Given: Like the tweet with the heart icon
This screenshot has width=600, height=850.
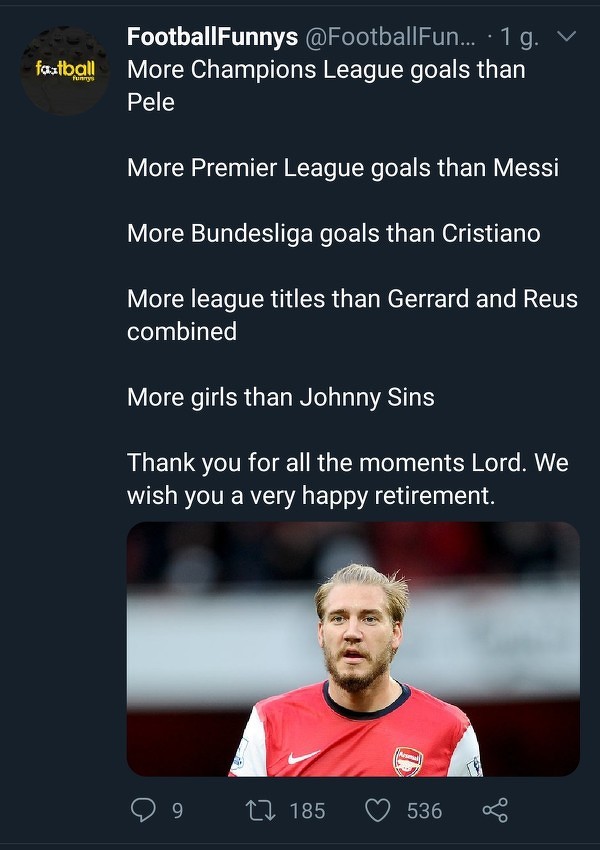Looking at the screenshot, I should [377, 810].
